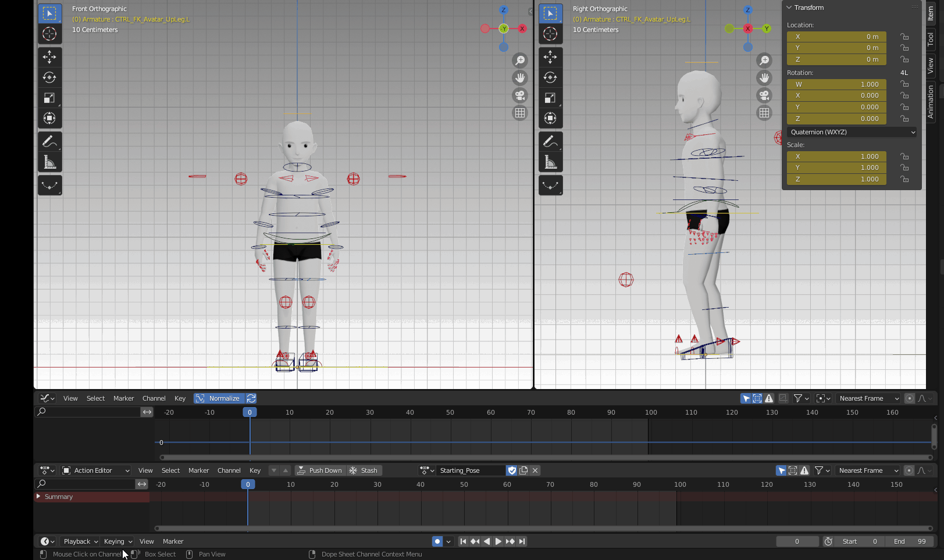The width and height of the screenshot is (944, 560).
Task: Click the Cursor tool in Front viewport
Action: pos(49,34)
